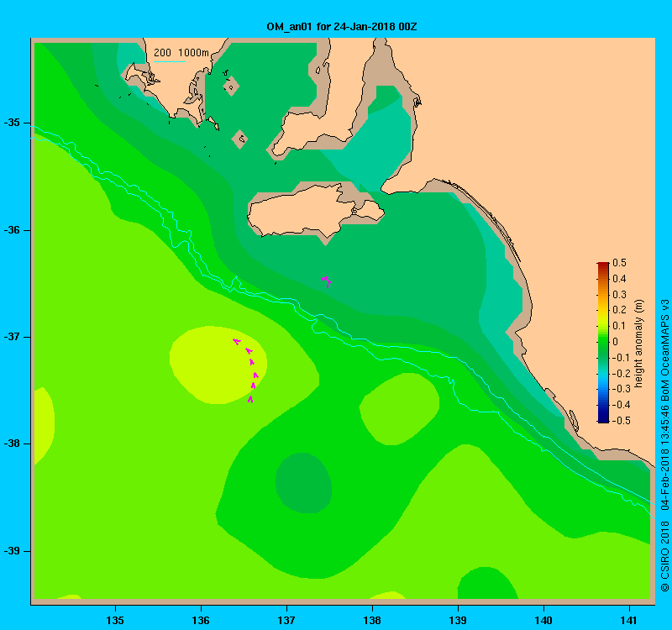Viewport: 672px width, 630px height.
Task: Click the -0.3 colorbar tick label
Action: [621, 389]
